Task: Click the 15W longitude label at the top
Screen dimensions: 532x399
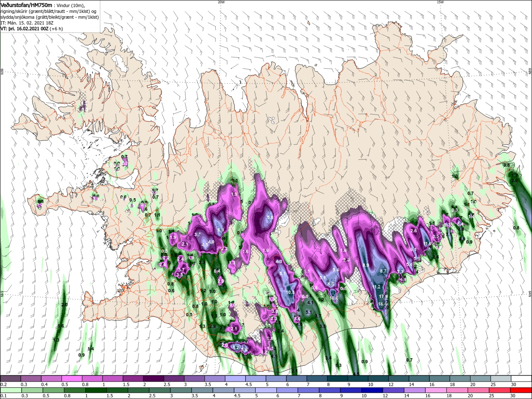Action: tap(440, 2)
